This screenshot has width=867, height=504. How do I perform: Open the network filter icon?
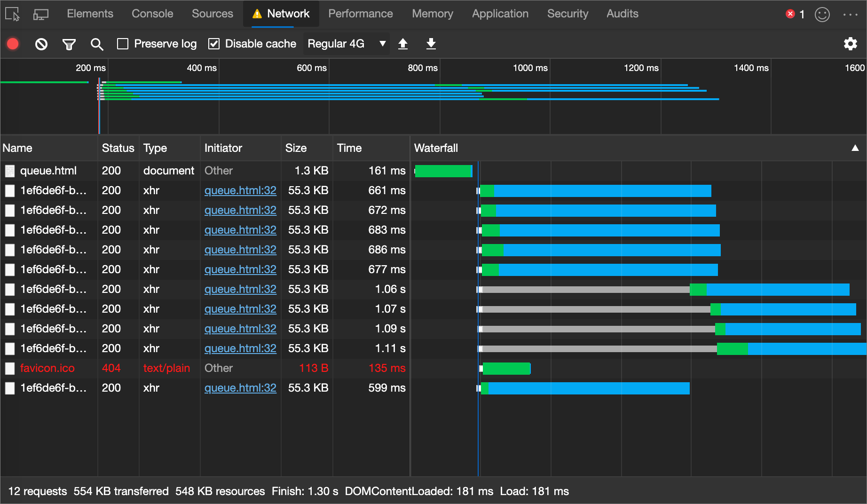point(69,44)
